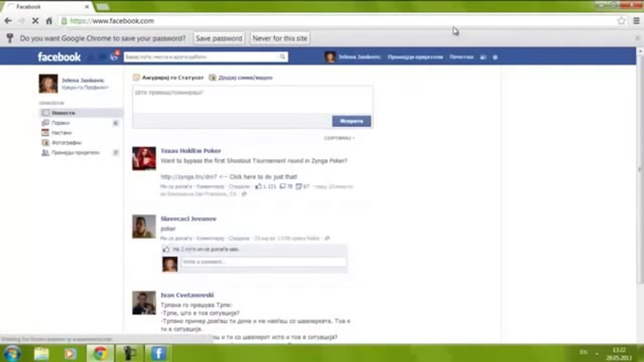
Task: Click the Chrome icon in taskbar
Action: point(100,353)
